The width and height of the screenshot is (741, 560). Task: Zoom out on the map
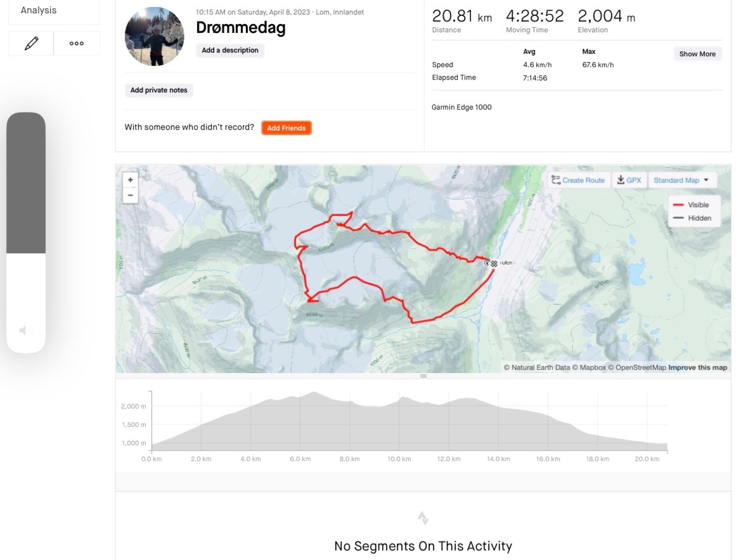130,195
